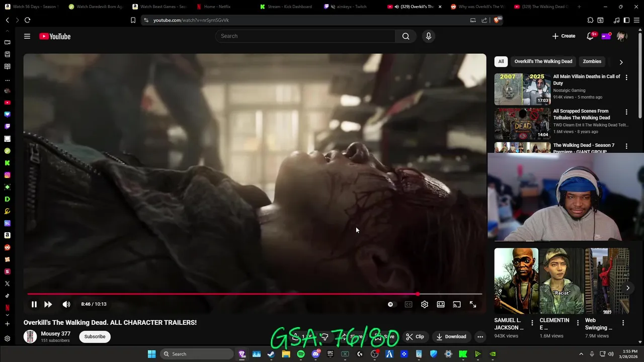Screen dimensions: 644x362
Task: Open YouTube hamburger guide menu
Action: click(x=27, y=36)
